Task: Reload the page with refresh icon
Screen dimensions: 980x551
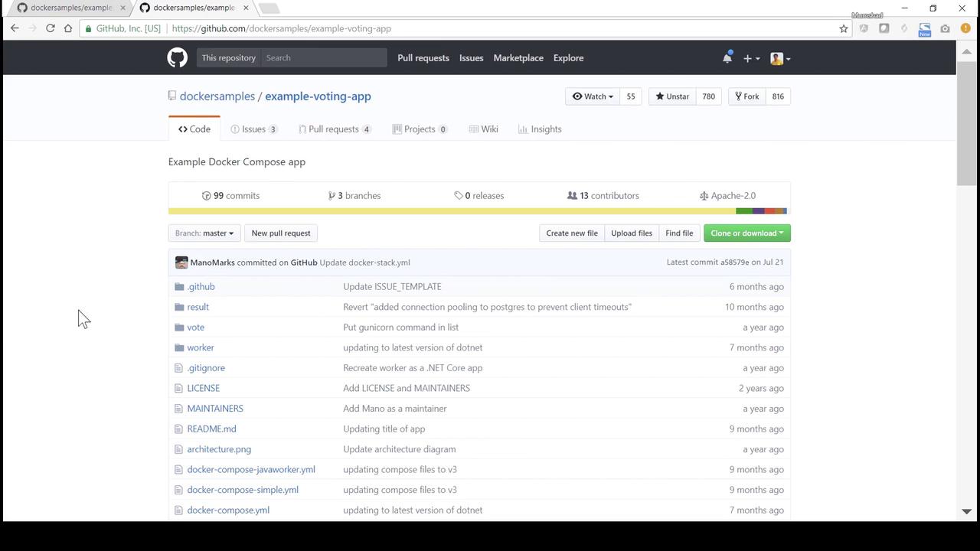Action: click(x=50, y=28)
